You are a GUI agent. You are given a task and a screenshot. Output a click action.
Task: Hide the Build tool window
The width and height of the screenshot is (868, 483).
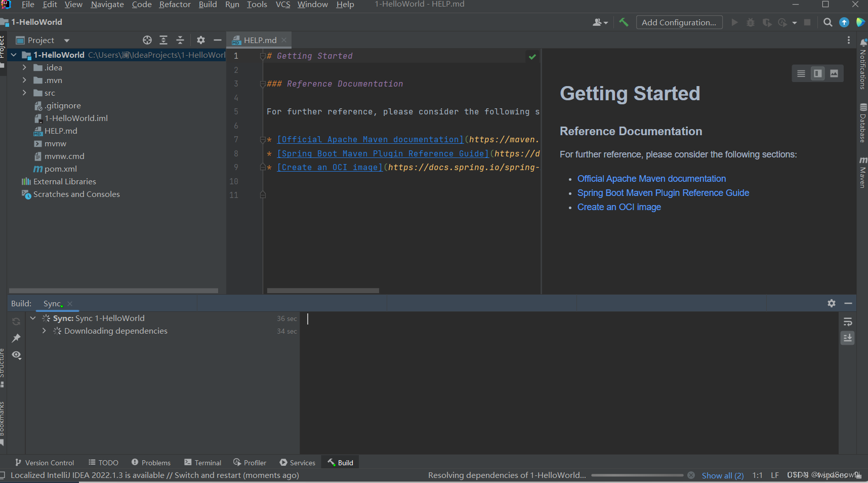[848, 303]
